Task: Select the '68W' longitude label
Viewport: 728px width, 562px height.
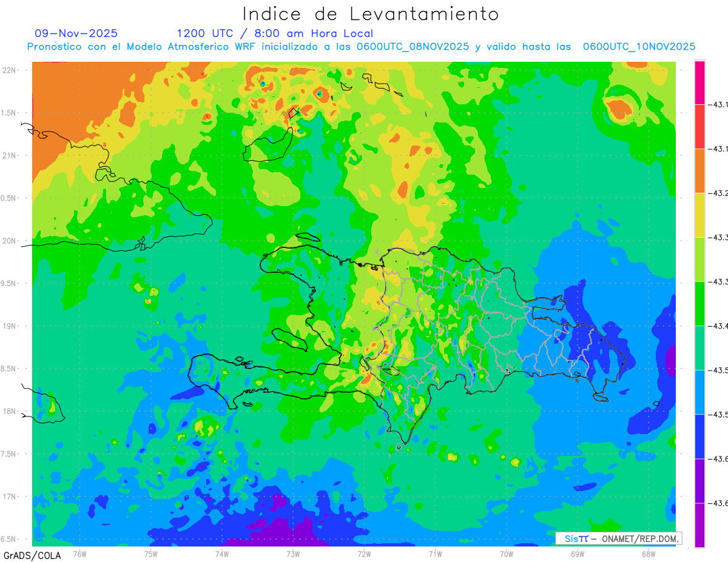Action: [649, 554]
